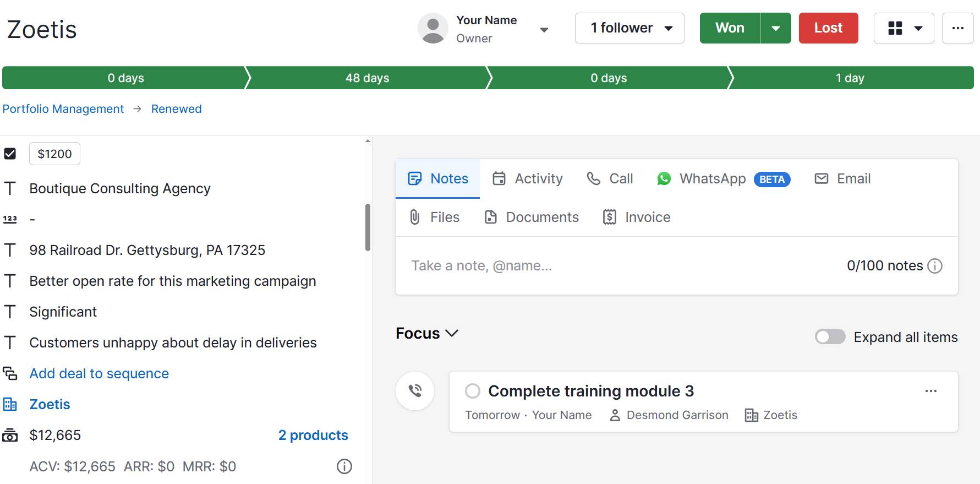Click the building icon in task card
The width and height of the screenshot is (980, 484).
[x=751, y=415]
